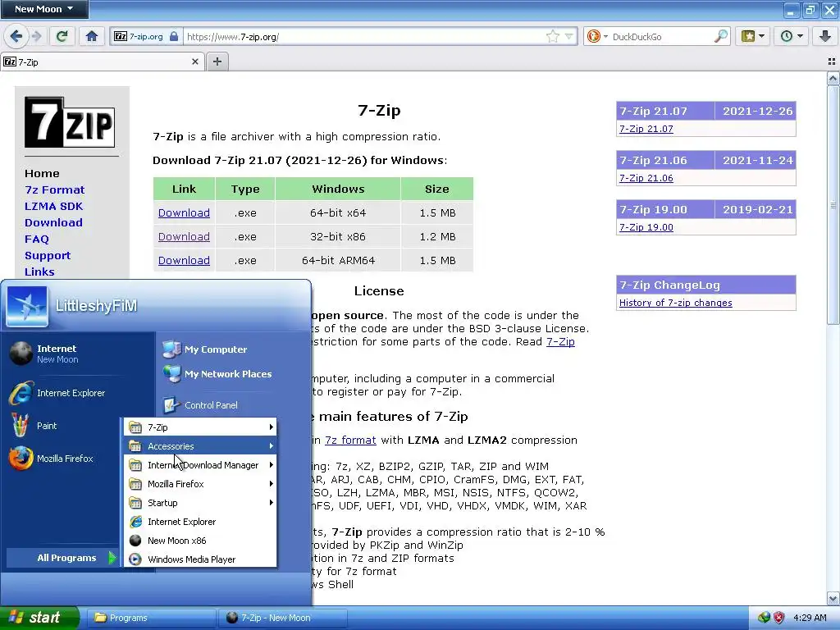Switch to 7-Zip - New Moon taskbar button

(283, 618)
